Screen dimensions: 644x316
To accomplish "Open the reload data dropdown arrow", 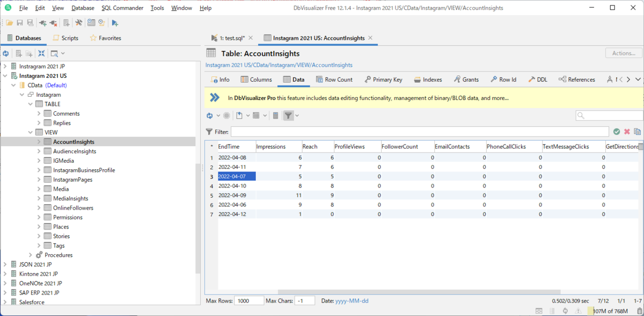I will point(218,116).
